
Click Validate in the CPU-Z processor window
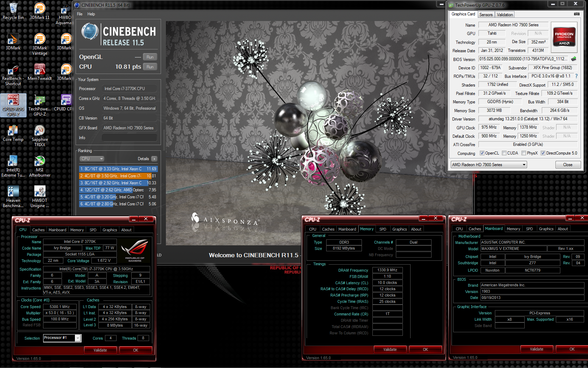click(x=100, y=350)
